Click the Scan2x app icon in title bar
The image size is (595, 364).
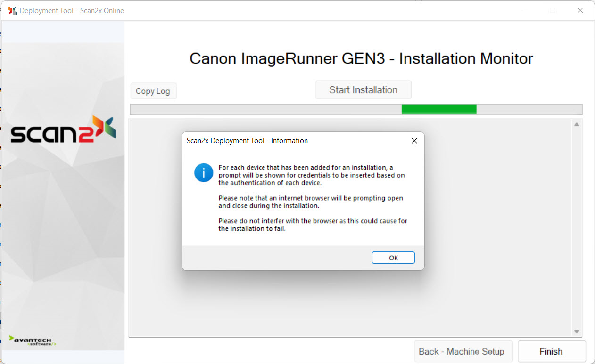pyautogui.click(x=12, y=10)
